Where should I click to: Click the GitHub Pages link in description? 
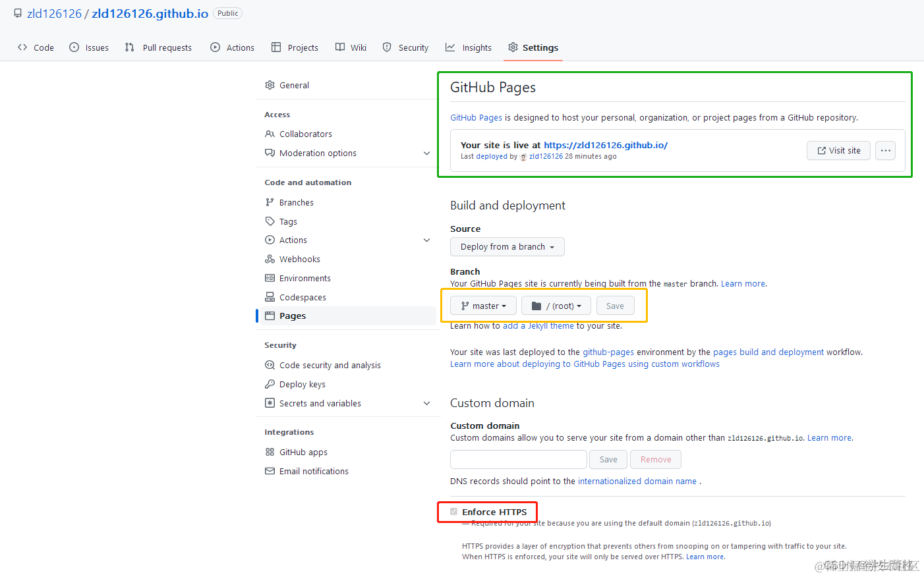coord(476,117)
